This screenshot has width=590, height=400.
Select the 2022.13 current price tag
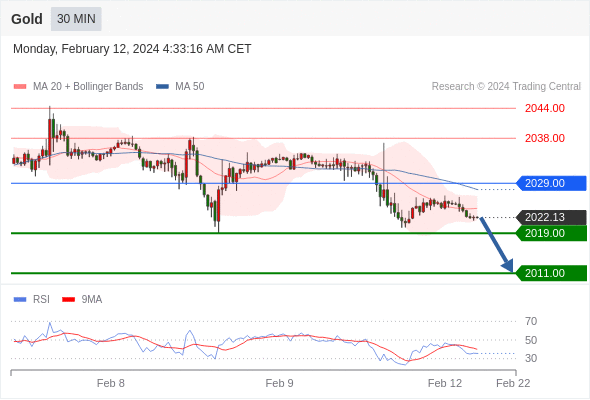[x=551, y=217]
